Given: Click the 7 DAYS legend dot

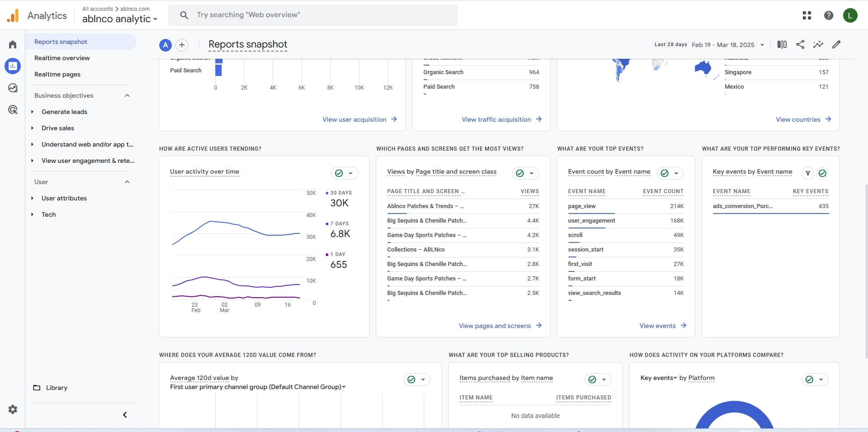Looking at the screenshot, I should point(327,223).
